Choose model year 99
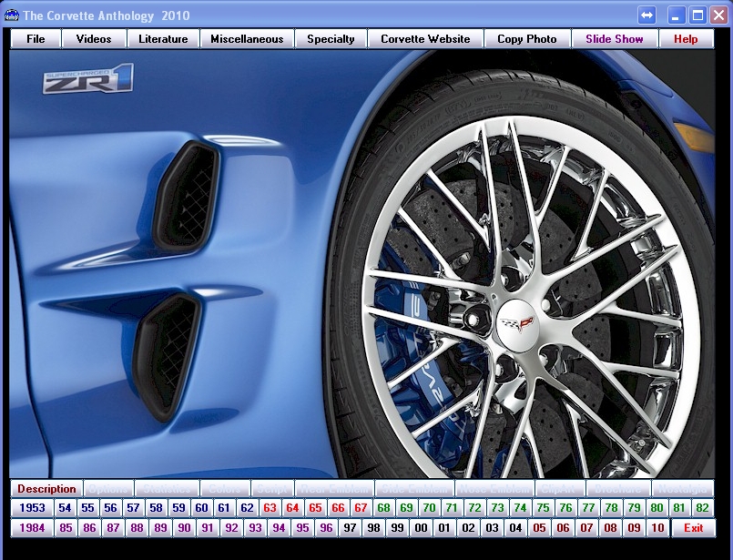Image resolution: width=733 pixels, height=560 pixels. pyautogui.click(x=397, y=528)
